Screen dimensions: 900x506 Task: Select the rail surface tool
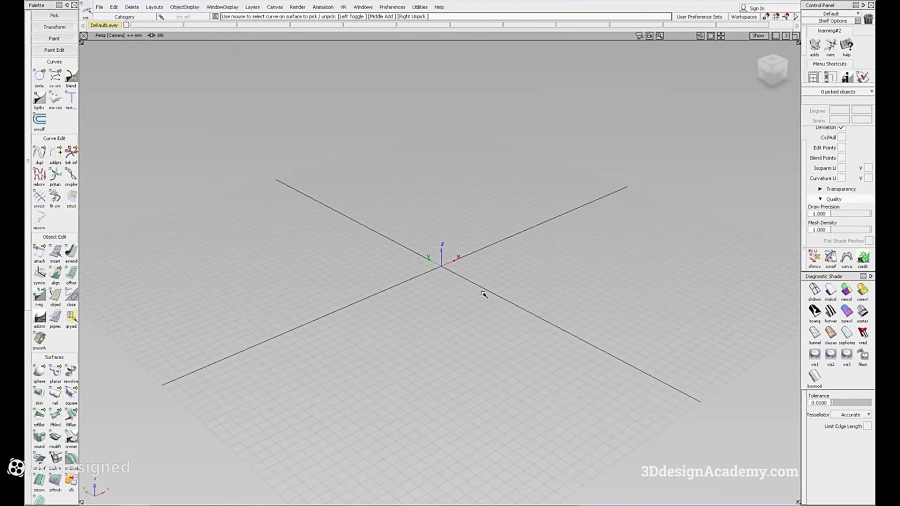[x=55, y=393]
